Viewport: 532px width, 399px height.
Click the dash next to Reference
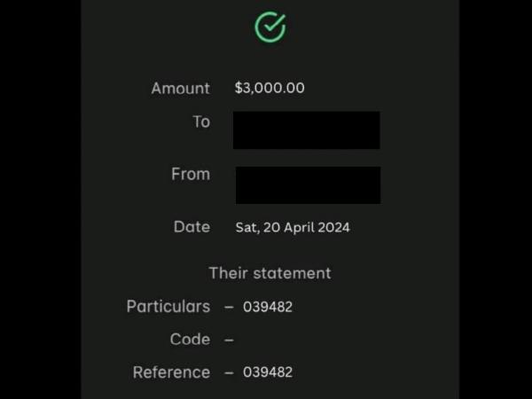point(229,372)
